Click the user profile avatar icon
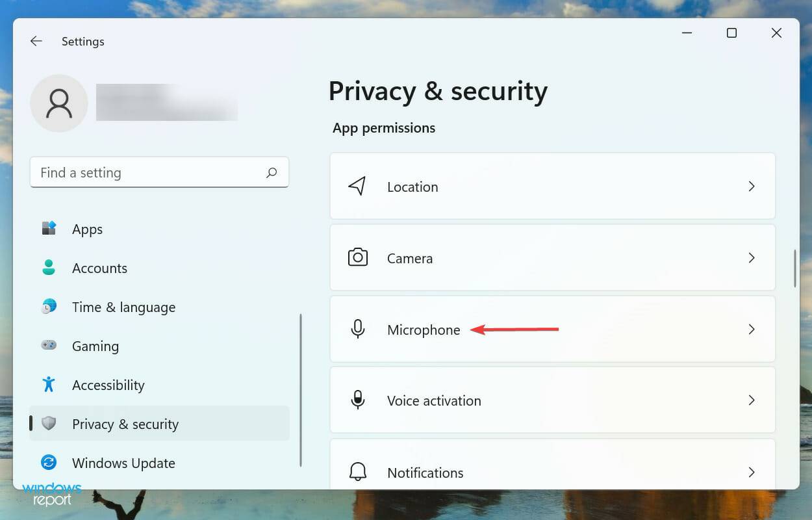This screenshot has width=812, height=520. click(59, 103)
